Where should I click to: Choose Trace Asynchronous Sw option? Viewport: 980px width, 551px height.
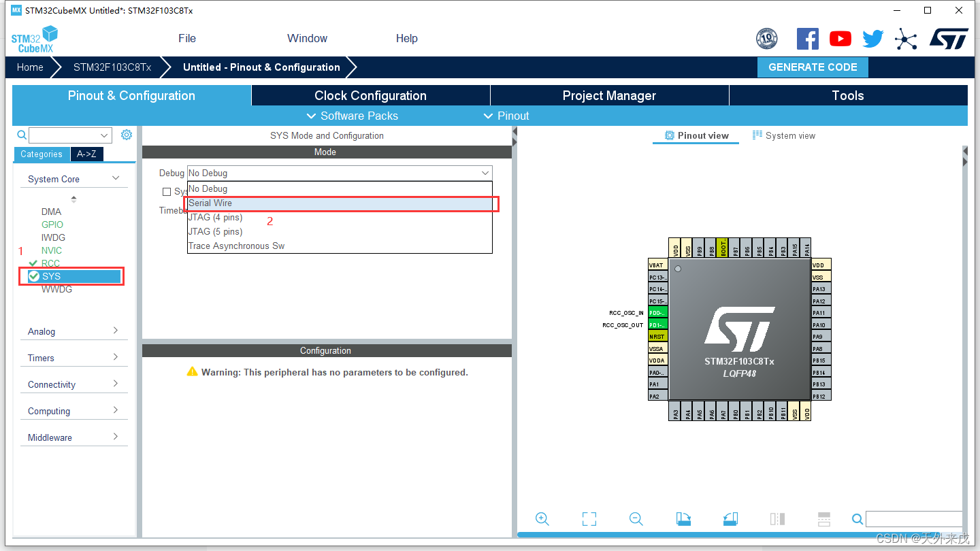340,246
